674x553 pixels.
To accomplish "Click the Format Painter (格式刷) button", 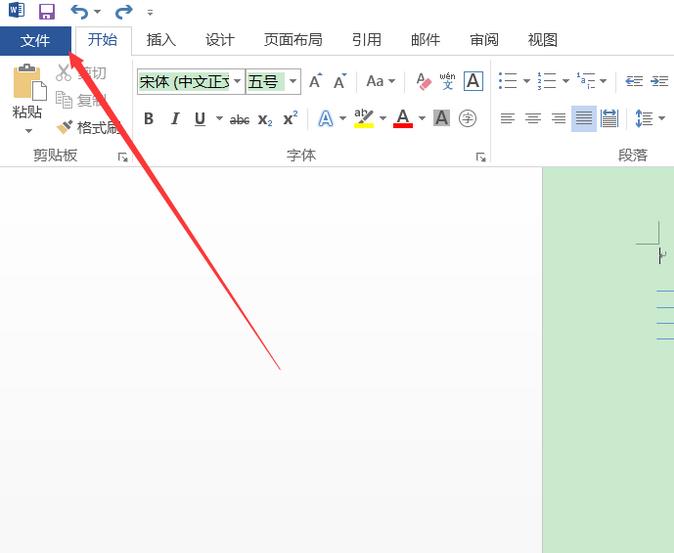I will pos(88,127).
